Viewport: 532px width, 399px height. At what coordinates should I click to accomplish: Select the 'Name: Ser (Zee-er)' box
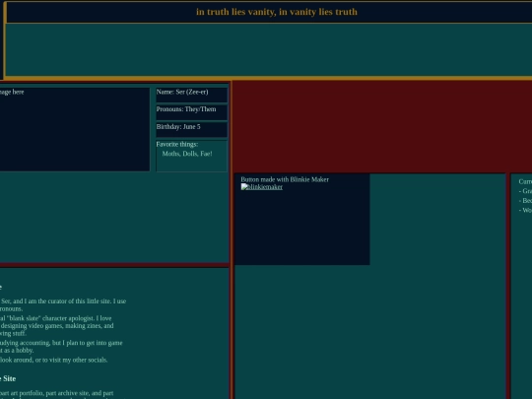192,95
